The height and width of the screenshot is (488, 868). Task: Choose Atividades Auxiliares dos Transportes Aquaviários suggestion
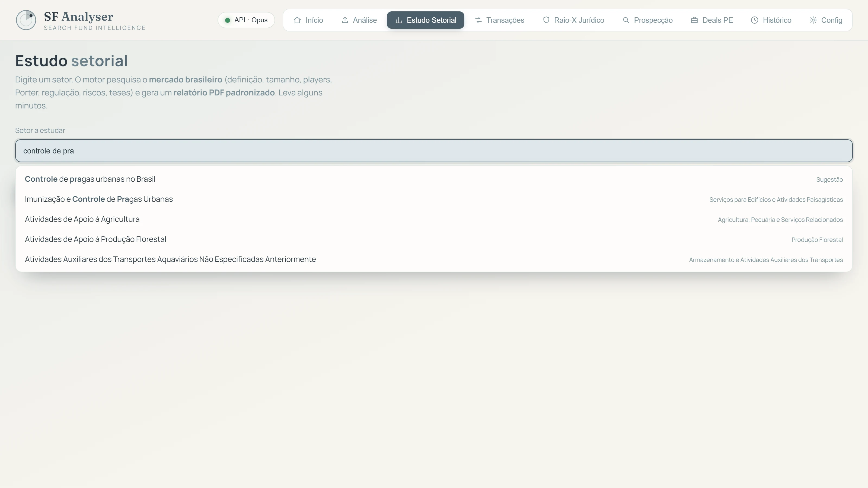tap(434, 259)
